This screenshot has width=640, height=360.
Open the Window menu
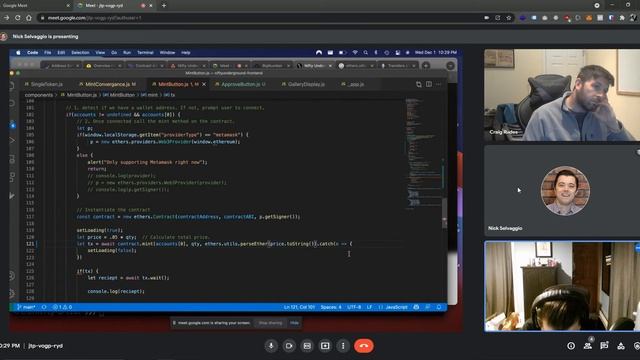(167, 53)
